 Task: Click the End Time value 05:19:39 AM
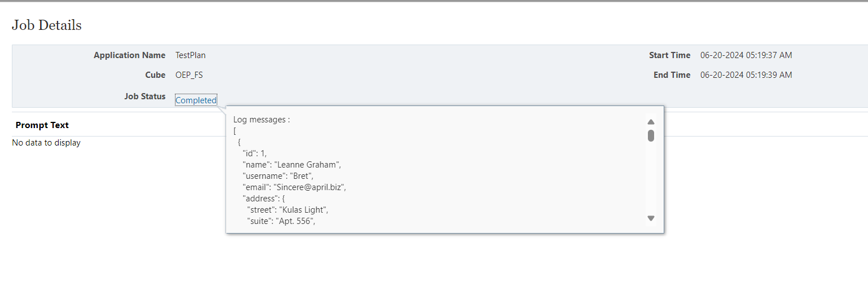click(x=746, y=74)
